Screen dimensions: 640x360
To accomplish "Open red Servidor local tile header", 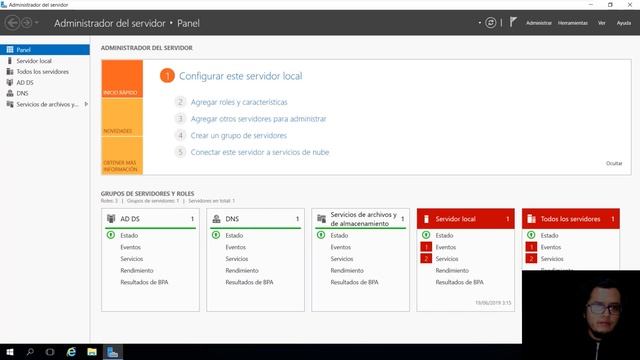I will tap(466, 219).
